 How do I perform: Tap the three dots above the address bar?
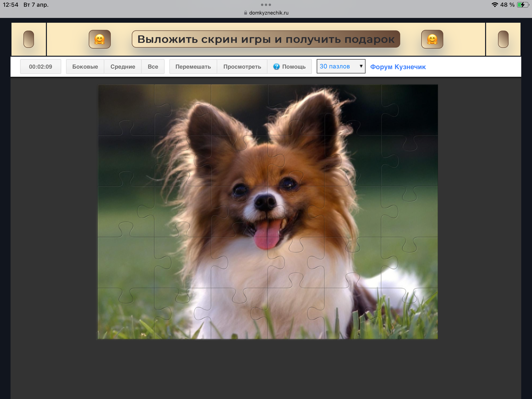coord(266,5)
